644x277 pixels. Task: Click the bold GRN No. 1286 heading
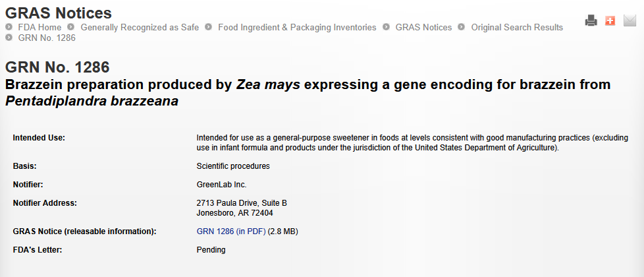tap(57, 67)
